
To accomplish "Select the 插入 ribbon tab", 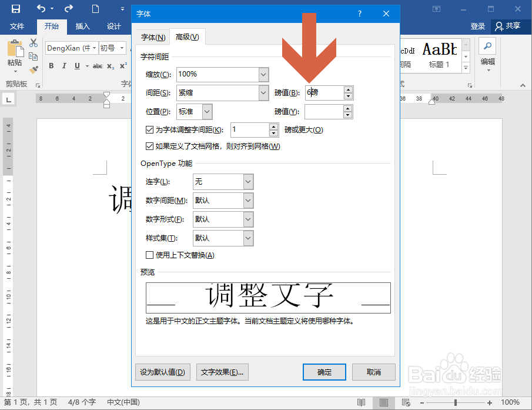I will (81, 26).
